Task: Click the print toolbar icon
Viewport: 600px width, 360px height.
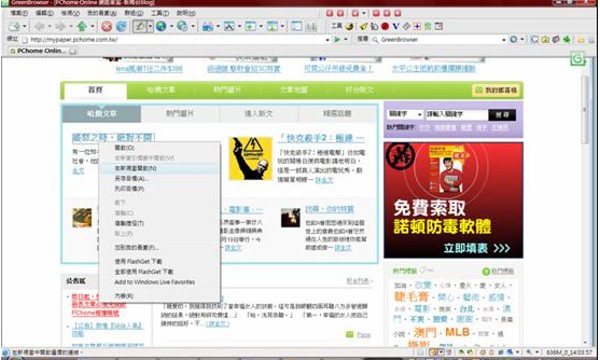Action: click(208, 26)
